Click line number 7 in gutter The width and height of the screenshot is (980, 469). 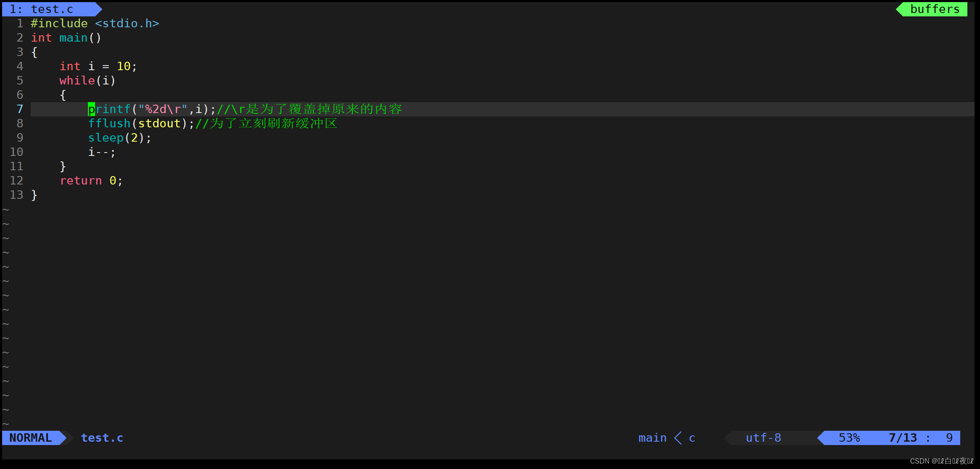click(19, 109)
